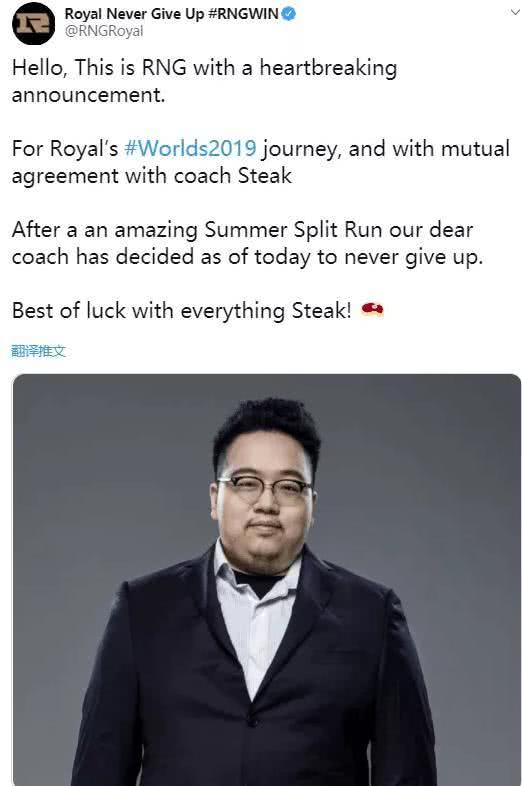529x793 pixels.
Task: Click the 翻译推文 translate tweet link
Action: (x=38, y=351)
